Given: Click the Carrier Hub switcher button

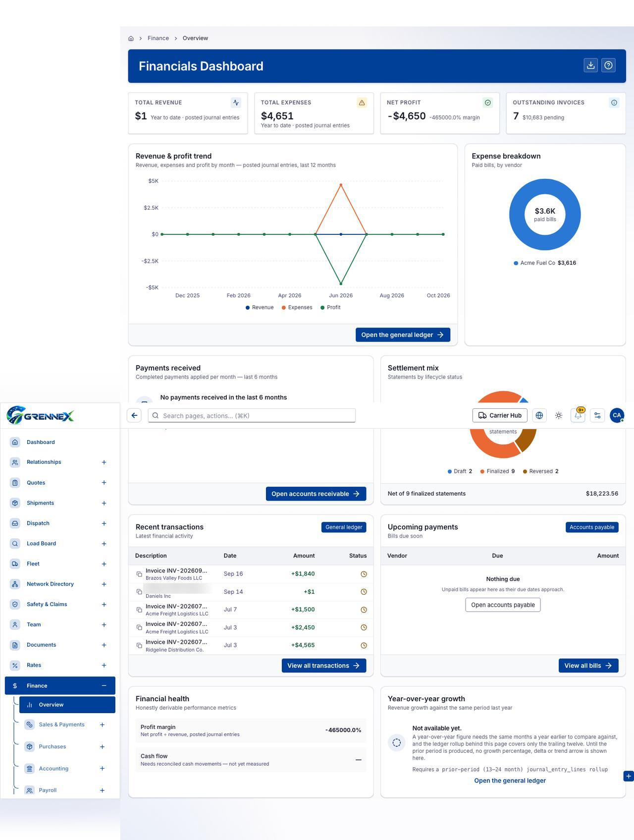Looking at the screenshot, I should point(500,415).
